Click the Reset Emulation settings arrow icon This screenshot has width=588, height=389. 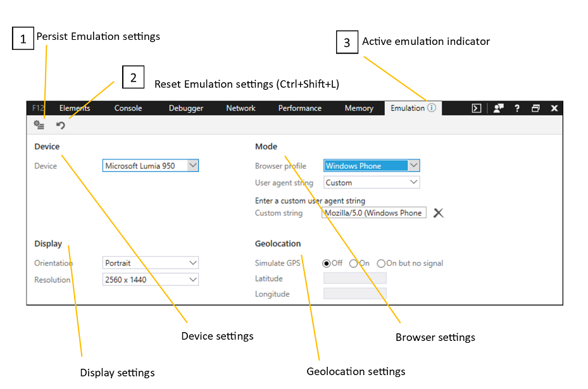click(x=61, y=125)
